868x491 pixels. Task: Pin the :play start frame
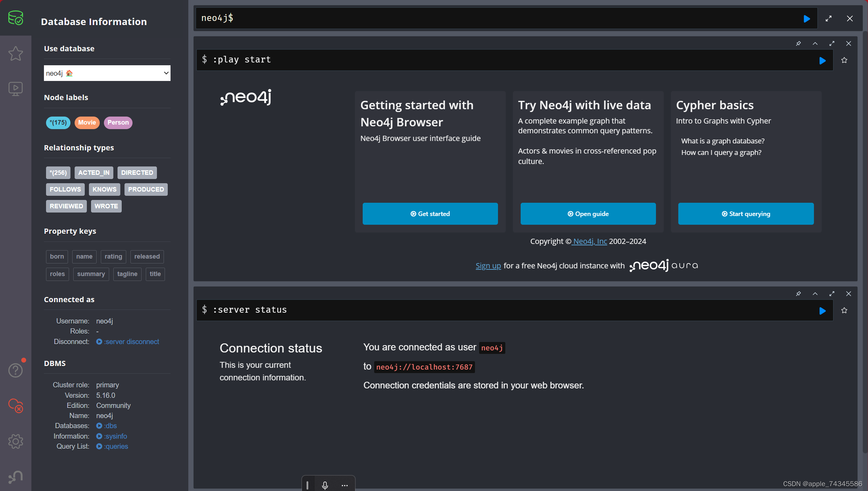coord(799,43)
